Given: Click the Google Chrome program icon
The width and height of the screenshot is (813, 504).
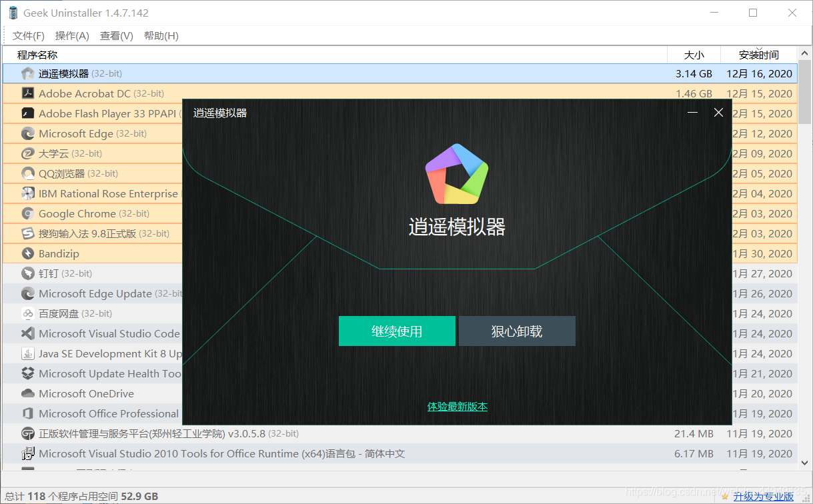Looking at the screenshot, I should click(x=27, y=213).
